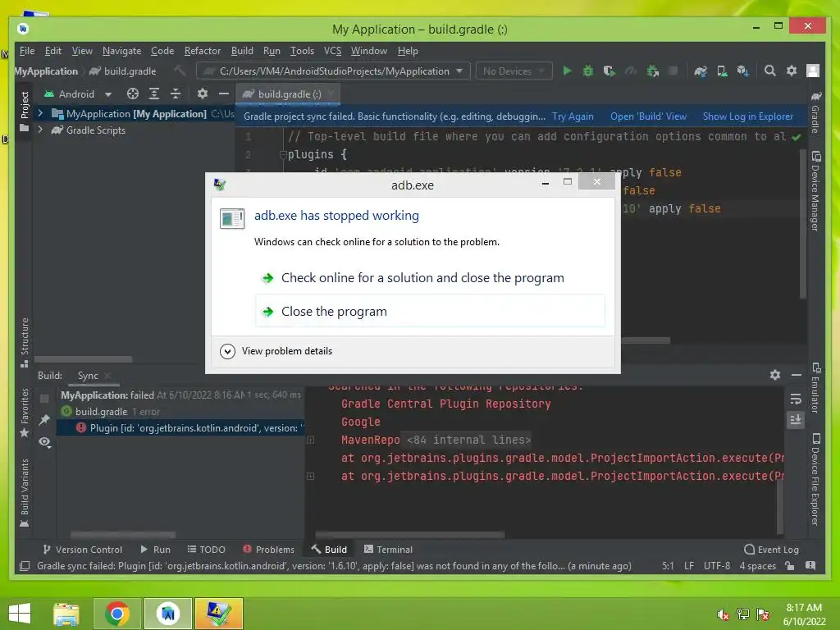Open Android project view dropdown
The width and height of the screenshot is (840, 630).
point(78,94)
